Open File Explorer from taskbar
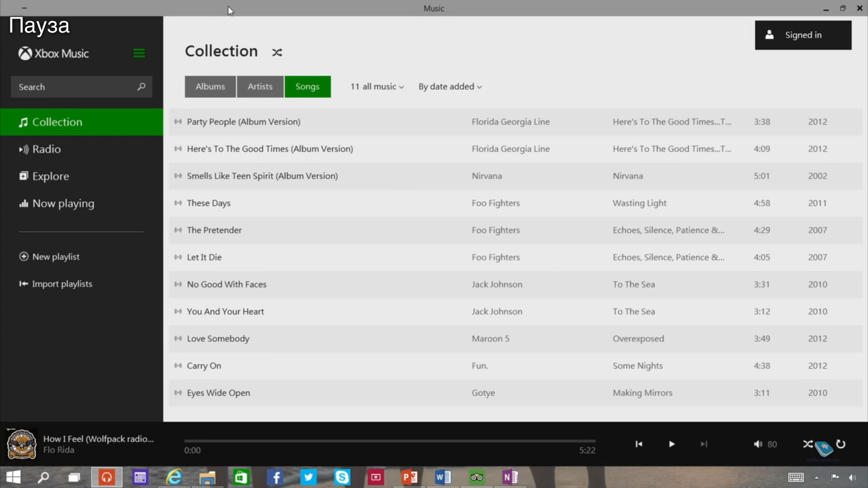Screen dimensions: 868x488 (x=208, y=477)
